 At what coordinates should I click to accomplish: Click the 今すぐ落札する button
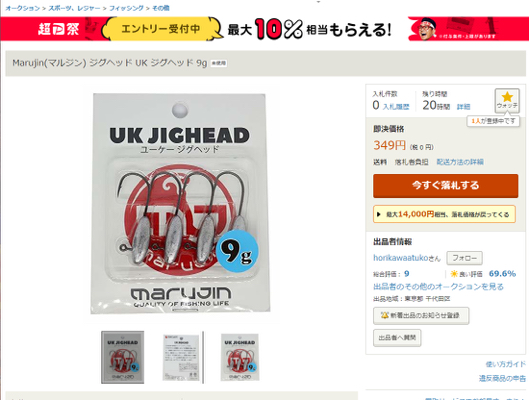445,186
